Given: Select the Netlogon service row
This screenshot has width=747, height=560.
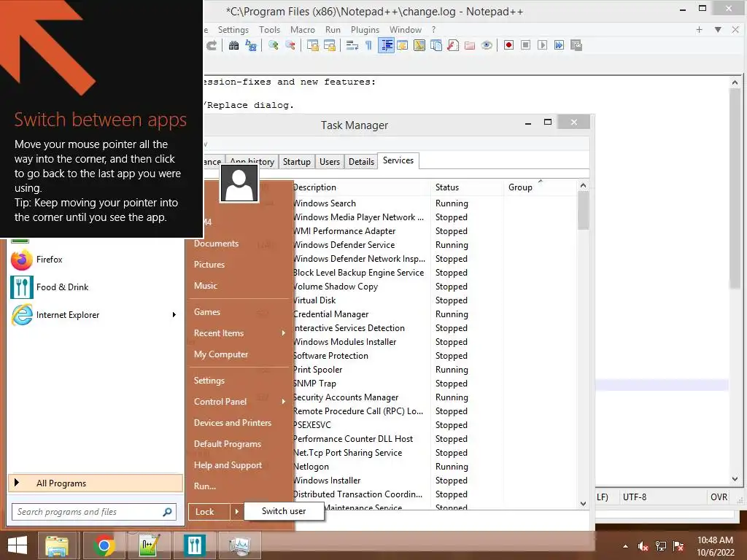Looking at the screenshot, I should pyautogui.click(x=435, y=467).
